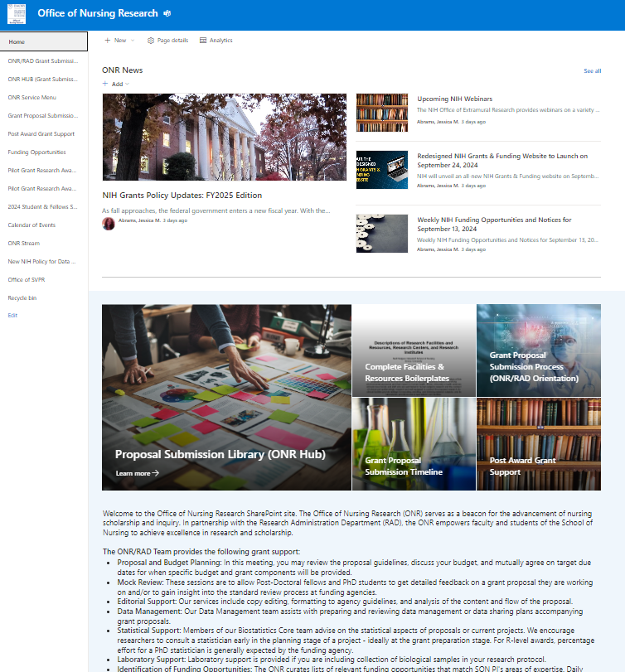Viewport: 625px width, 672px height.
Task: Go to ONR Stream
Action: [x=24, y=243]
